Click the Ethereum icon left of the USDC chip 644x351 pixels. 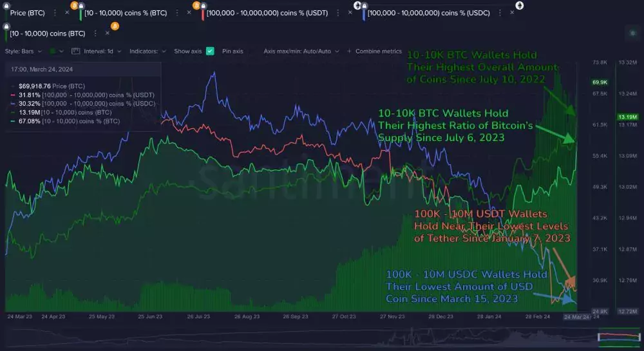click(357, 5)
